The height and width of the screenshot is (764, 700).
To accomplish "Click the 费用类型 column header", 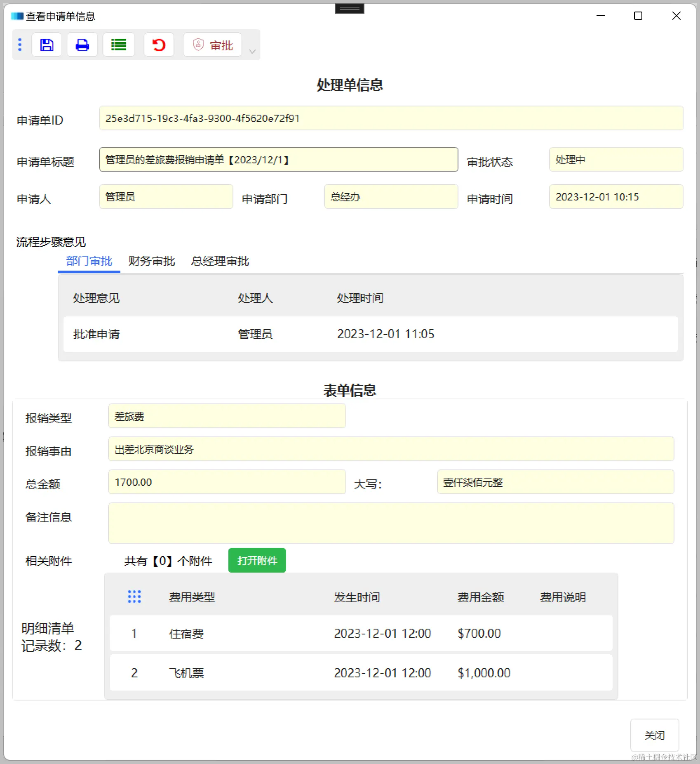I will (192, 597).
